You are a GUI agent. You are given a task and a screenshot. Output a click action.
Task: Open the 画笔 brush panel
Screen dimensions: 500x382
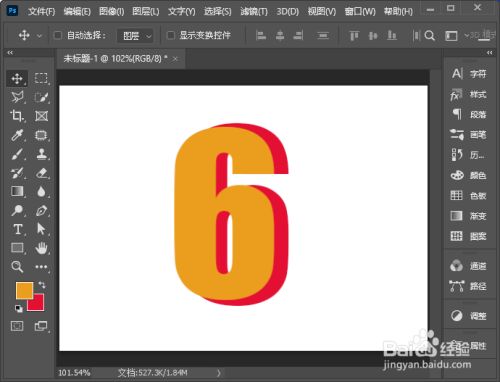[469, 135]
